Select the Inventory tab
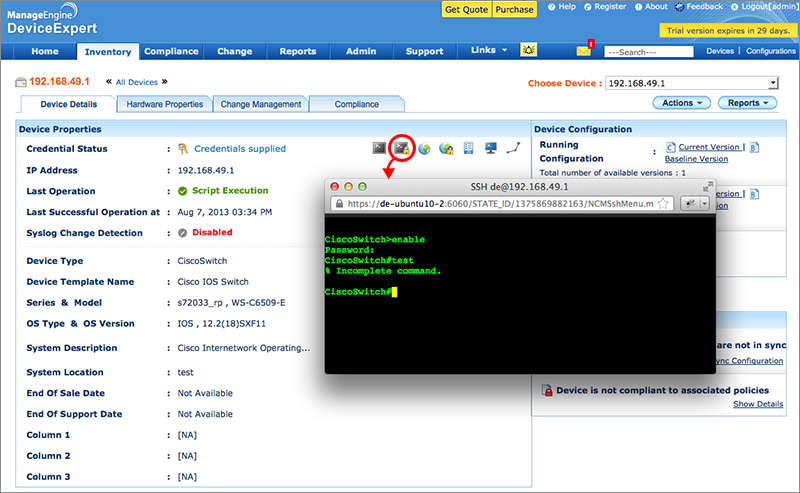The width and height of the screenshot is (800, 493). pos(108,52)
